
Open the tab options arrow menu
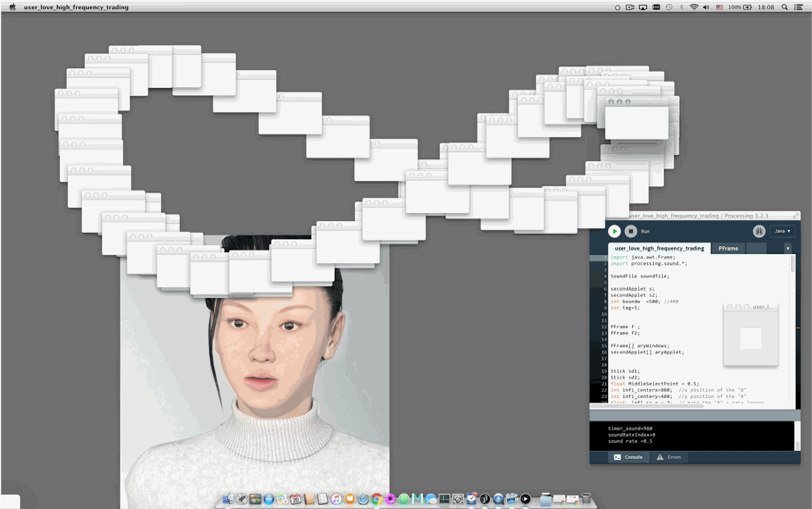[x=788, y=249]
